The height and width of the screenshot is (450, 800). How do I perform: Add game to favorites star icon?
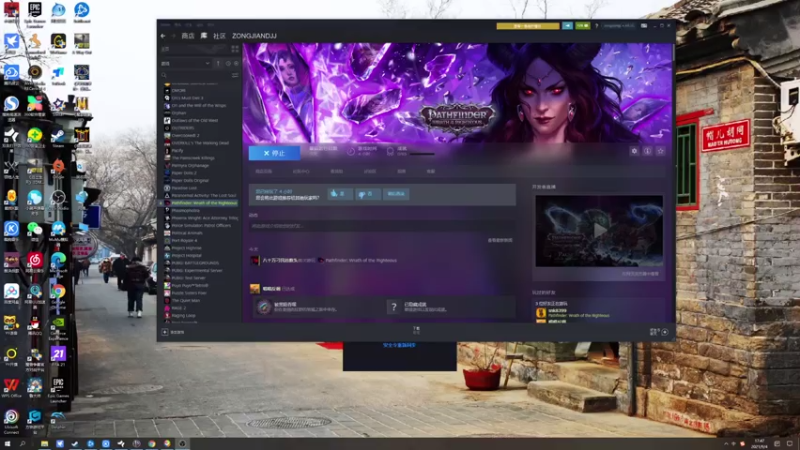(x=661, y=151)
